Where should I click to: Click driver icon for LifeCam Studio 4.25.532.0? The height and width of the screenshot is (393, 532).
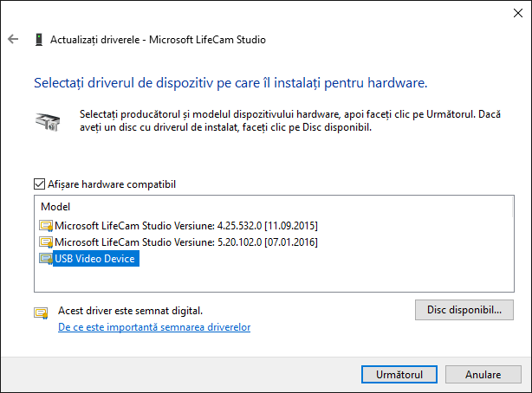coord(46,226)
